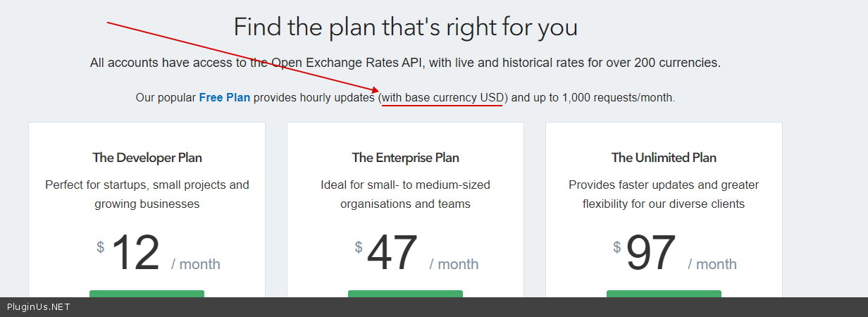Click the green button under Enterprise Plan
The width and height of the screenshot is (868, 317).
coord(405,294)
